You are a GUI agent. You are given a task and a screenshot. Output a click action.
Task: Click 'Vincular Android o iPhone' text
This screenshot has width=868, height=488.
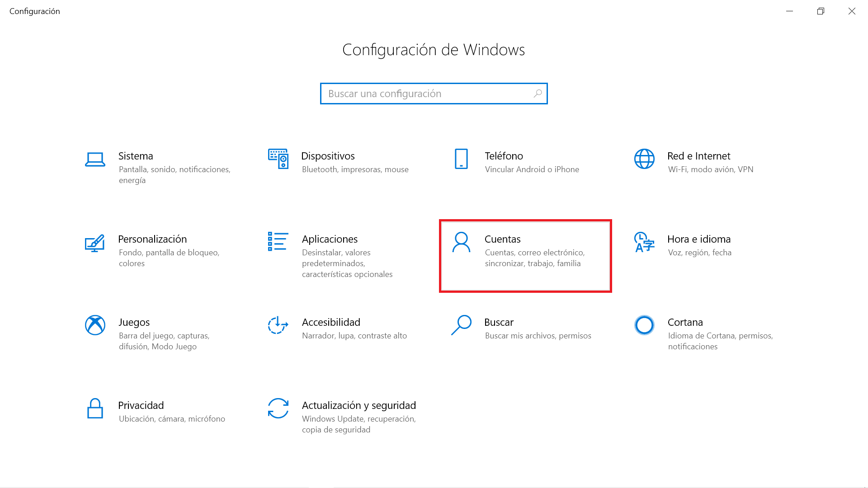coord(532,169)
